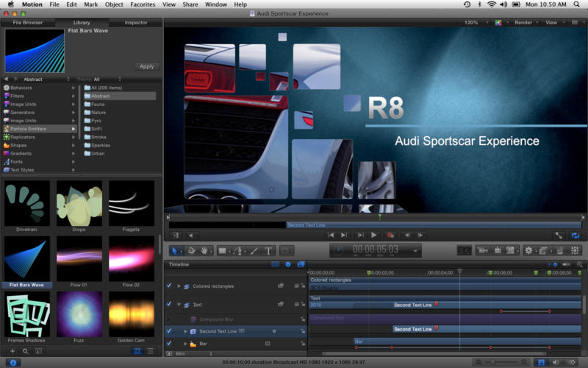Image resolution: width=588 pixels, height=368 pixels.
Task: Uncheck the Colored rectangles layer checkbox
Action: click(x=169, y=286)
